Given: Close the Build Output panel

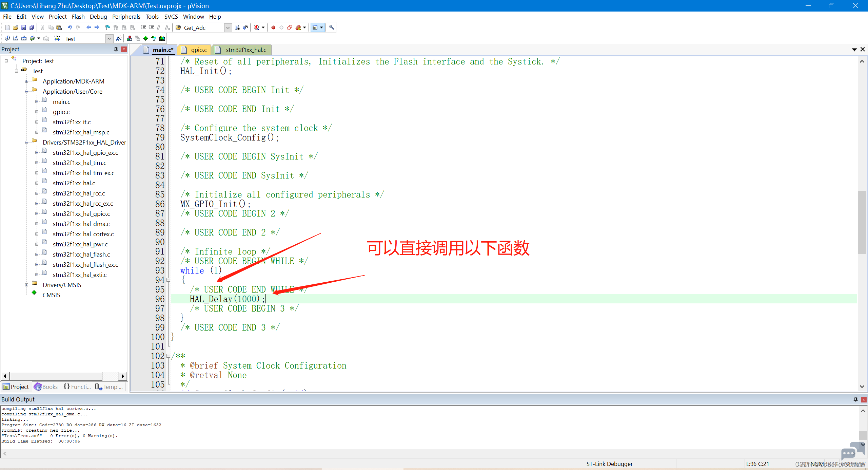Looking at the screenshot, I should click(x=864, y=399).
